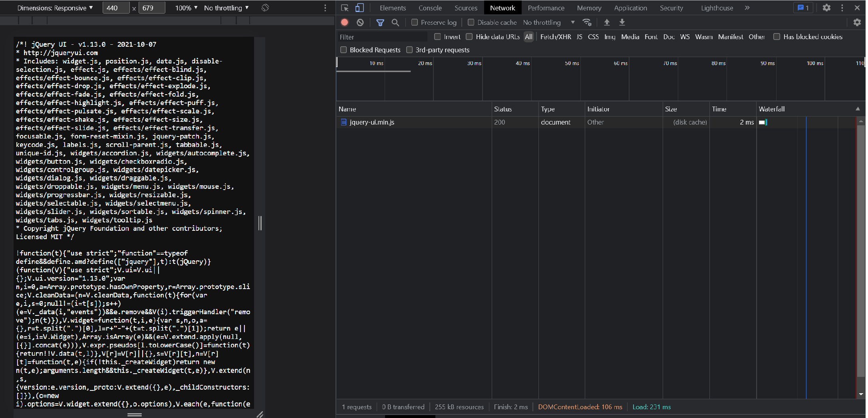The width and height of the screenshot is (868, 418).
Task: Open the Dimensions Responsive dropdown
Action: tap(55, 8)
